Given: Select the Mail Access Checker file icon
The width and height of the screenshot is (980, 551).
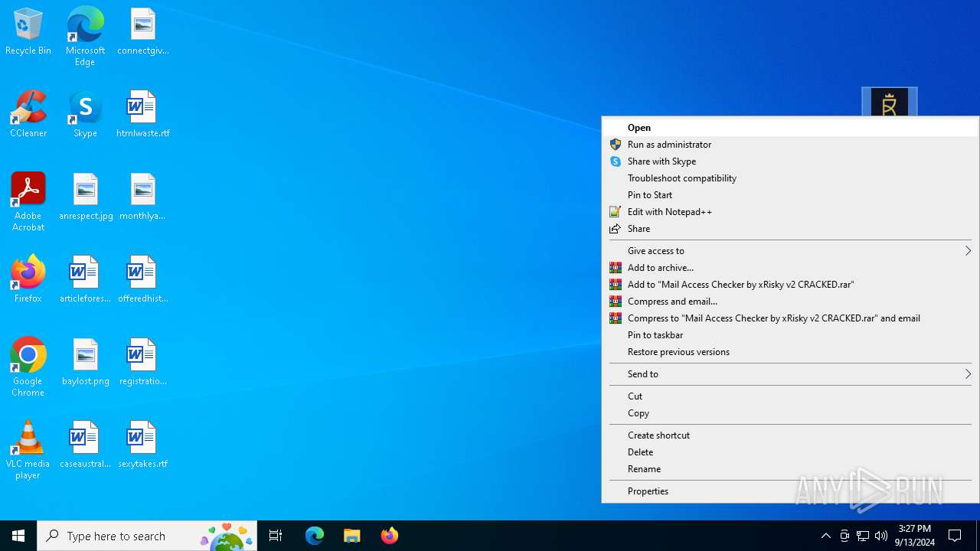Looking at the screenshot, I should [x=890, y=103].
